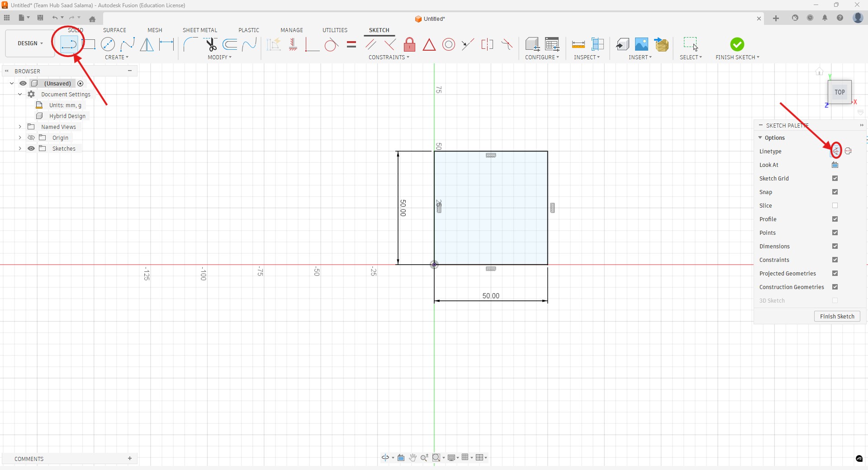Apply the Parallel constraint
868x470 pixels.
tap(371, 44)
